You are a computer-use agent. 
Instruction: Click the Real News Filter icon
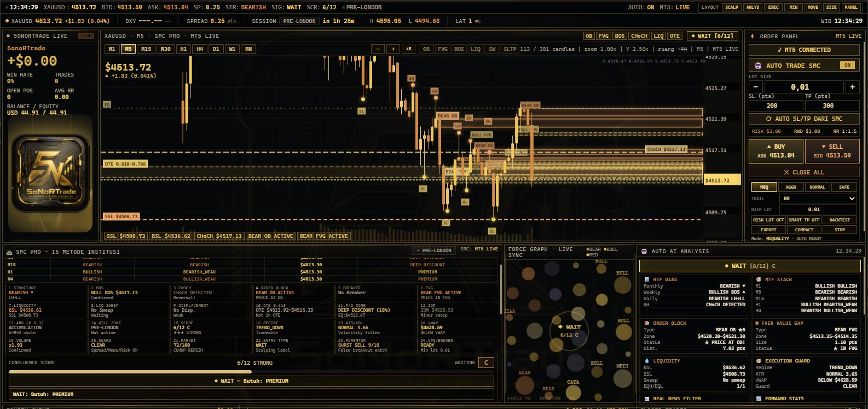(647, 399)
